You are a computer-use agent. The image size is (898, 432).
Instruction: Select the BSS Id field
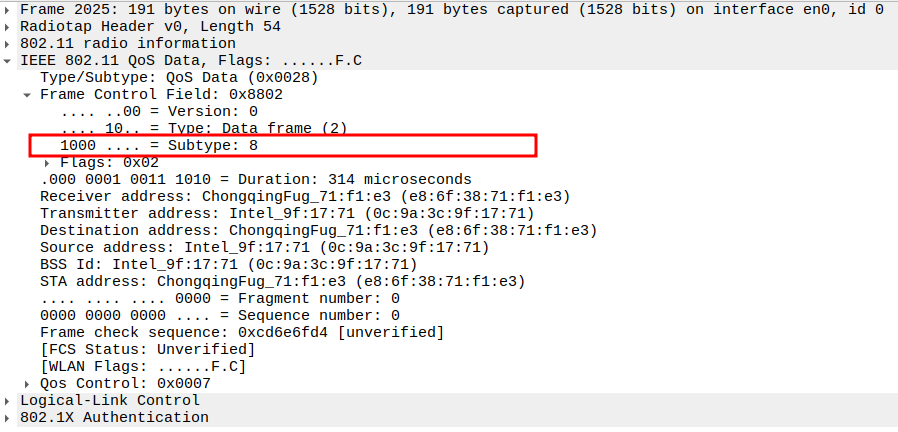point(228,264)
